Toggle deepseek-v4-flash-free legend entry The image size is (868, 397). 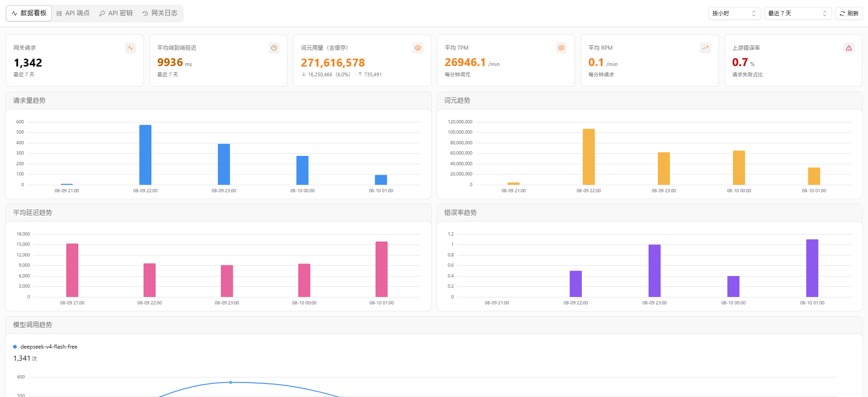[45, 347]
